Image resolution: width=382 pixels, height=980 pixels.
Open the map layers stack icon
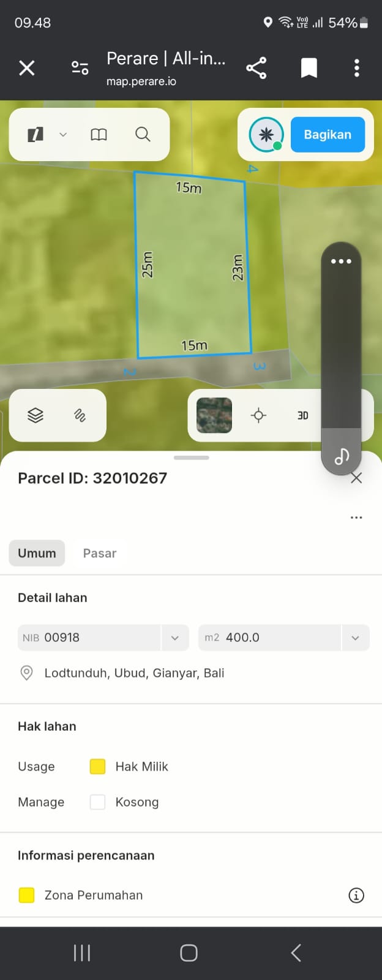point(36,415)
